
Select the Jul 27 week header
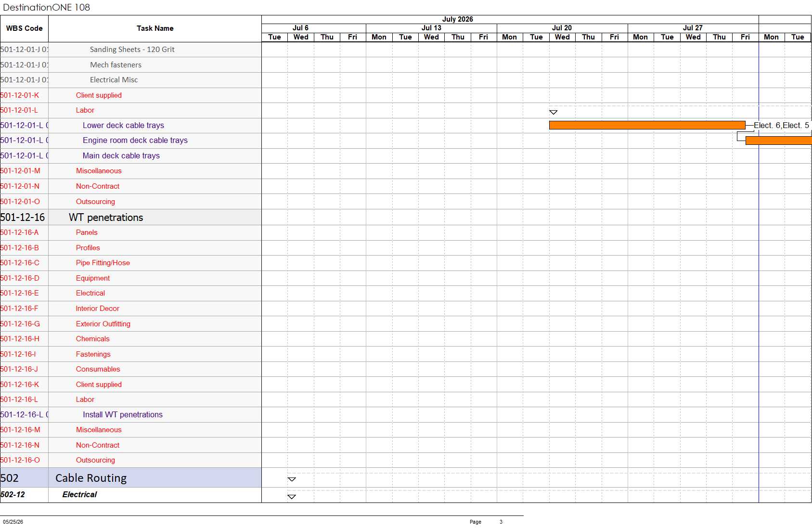pyautogui.click(x=693, y=28)
